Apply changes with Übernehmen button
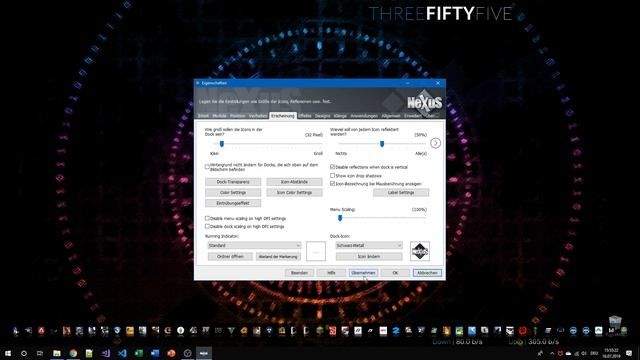 point(363,273)
